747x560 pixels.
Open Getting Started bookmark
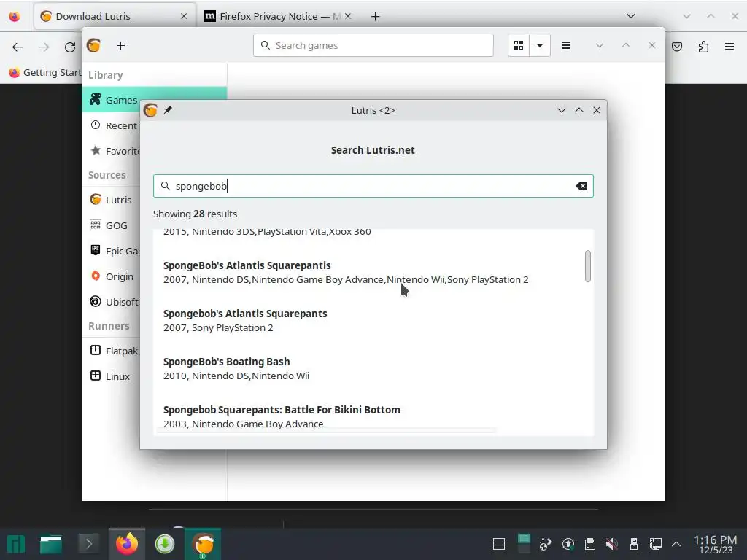pyautogui.click(x=45, y=72)
